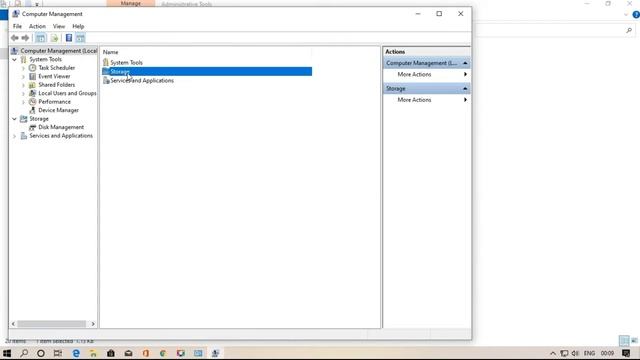Click the volume speaker tray icon
This screenshot has height=360, width=640.
coord(575,353)
